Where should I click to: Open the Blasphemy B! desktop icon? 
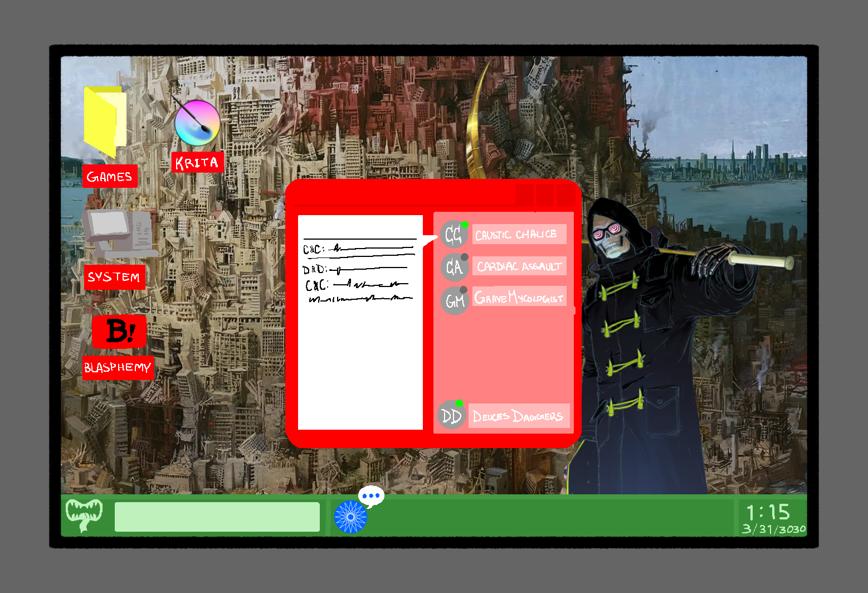[119, 331]
